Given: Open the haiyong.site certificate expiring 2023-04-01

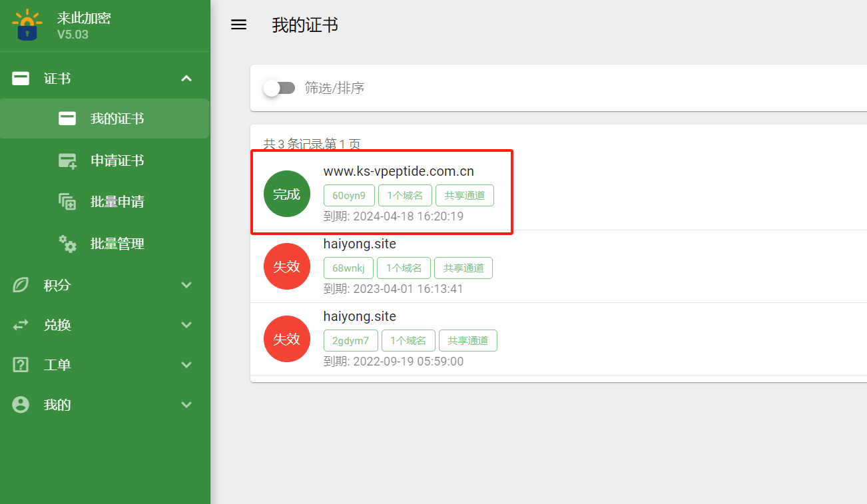Looking at the screenshot, I should (x=360, y=245).
